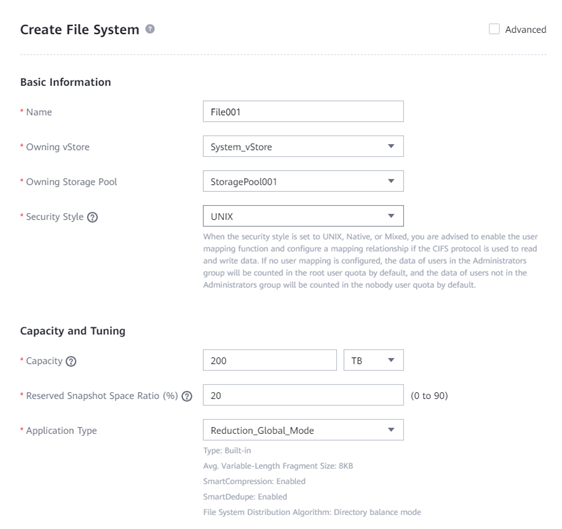Open Owning Storage Pool dropdown
Image resolution: width=562 pixels, height=529 pixels.
(x=303, y=181)
